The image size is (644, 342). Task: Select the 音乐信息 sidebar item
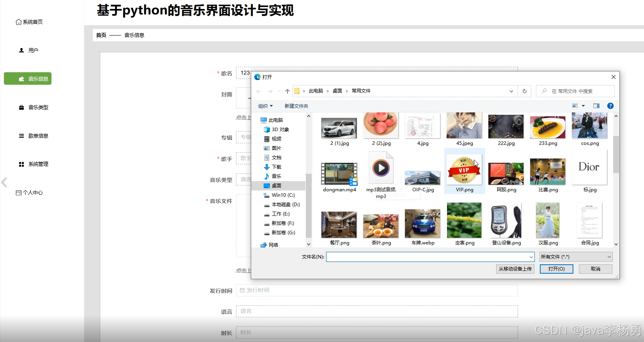tap(28, 78)
